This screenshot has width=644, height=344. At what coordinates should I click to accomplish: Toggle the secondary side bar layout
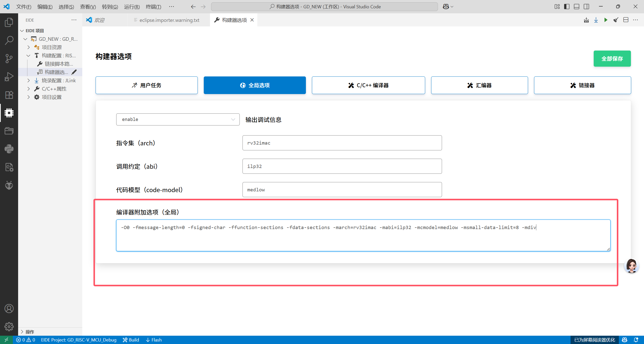tap(586, 7)
